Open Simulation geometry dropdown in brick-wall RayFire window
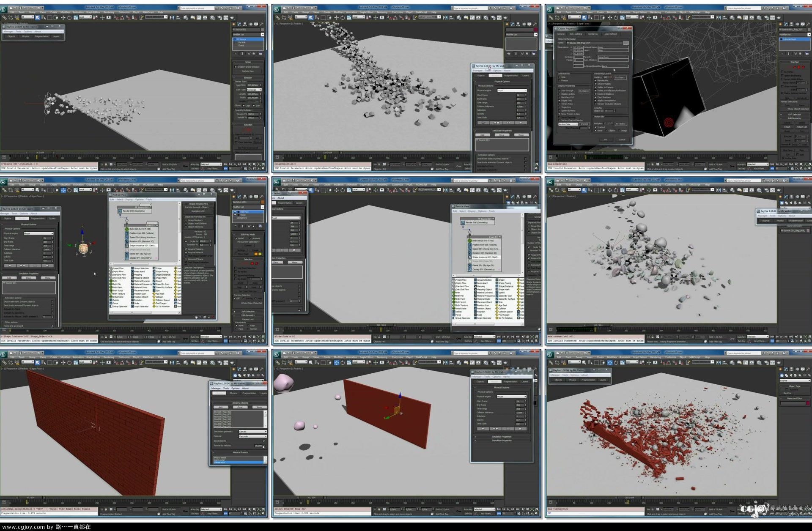The height and width of the screenshot is (531, 812). tap(253, 432)
